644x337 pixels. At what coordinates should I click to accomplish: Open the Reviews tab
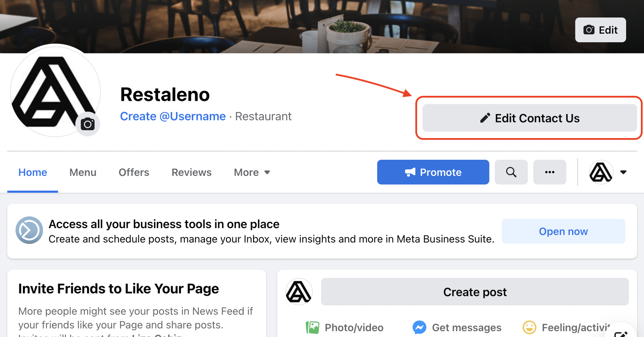tap(191, 172)
